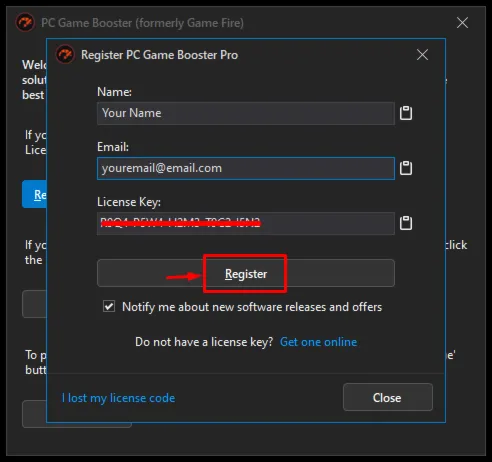Click the paste icon beside the Name field
This screenshot has height=462, width=492.
406,113
